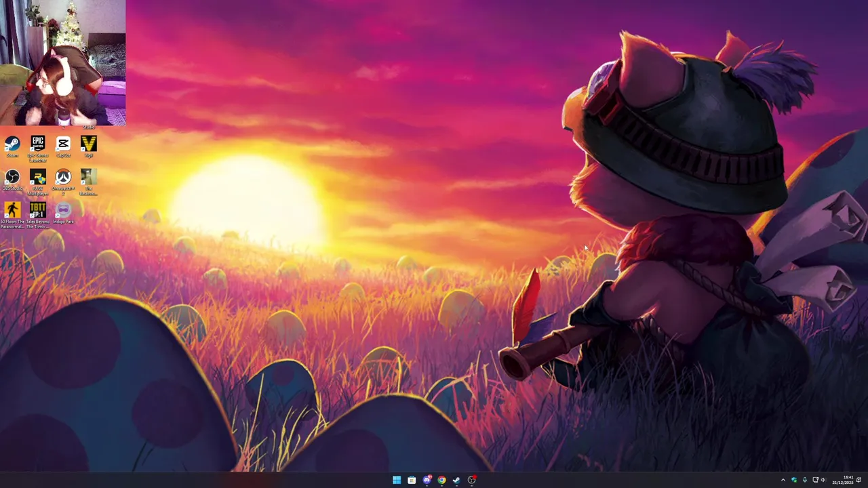Select the Indigo Park desktop shortcut

coord(63,213)
